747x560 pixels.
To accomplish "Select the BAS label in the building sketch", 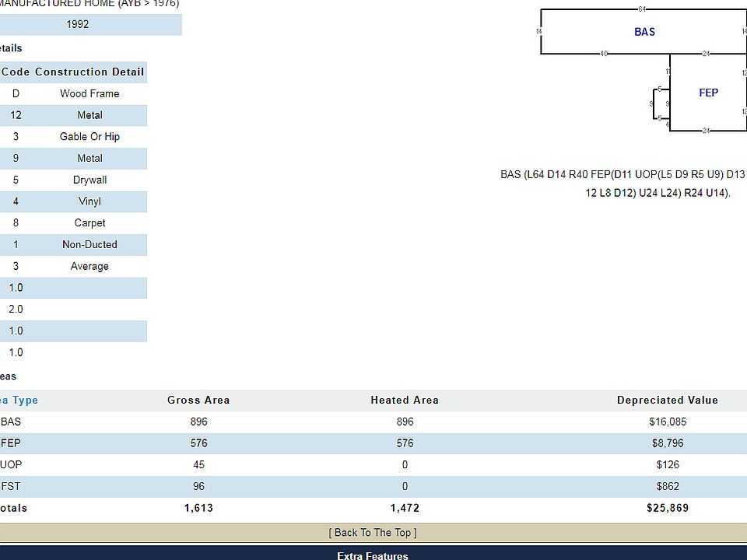I will pos(644,32).
